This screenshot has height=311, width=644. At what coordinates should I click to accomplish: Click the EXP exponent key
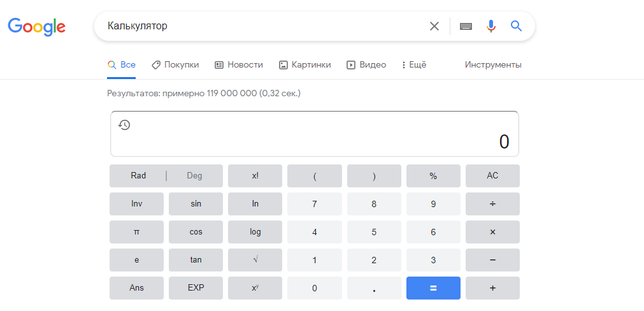(x=196, y=288)
